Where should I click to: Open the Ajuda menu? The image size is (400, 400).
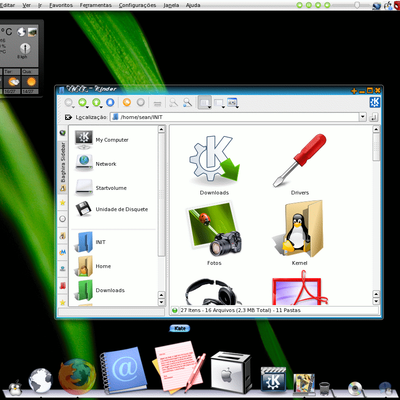click(x=193, y=5)
